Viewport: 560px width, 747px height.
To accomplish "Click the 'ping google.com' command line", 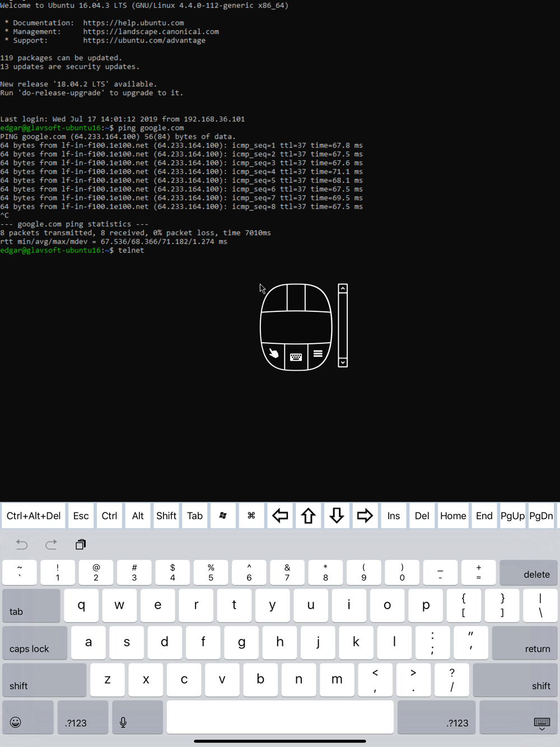I will coord(151,128).
